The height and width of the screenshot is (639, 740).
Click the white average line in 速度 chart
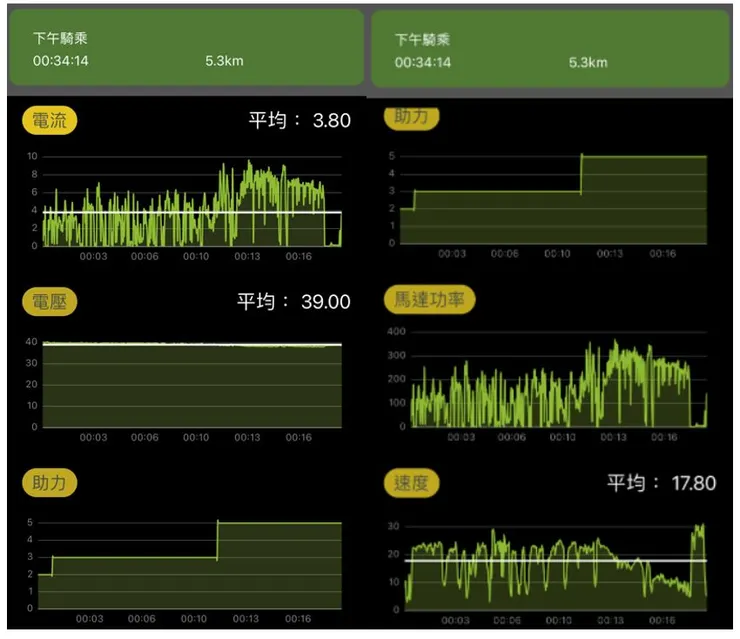556,561
